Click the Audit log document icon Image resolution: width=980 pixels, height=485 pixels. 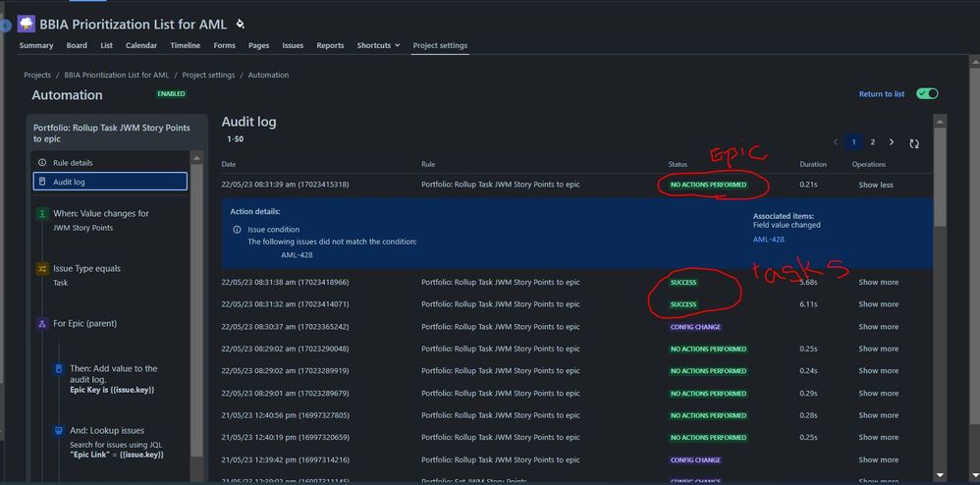pyautogui.click(x=42, y=182)
